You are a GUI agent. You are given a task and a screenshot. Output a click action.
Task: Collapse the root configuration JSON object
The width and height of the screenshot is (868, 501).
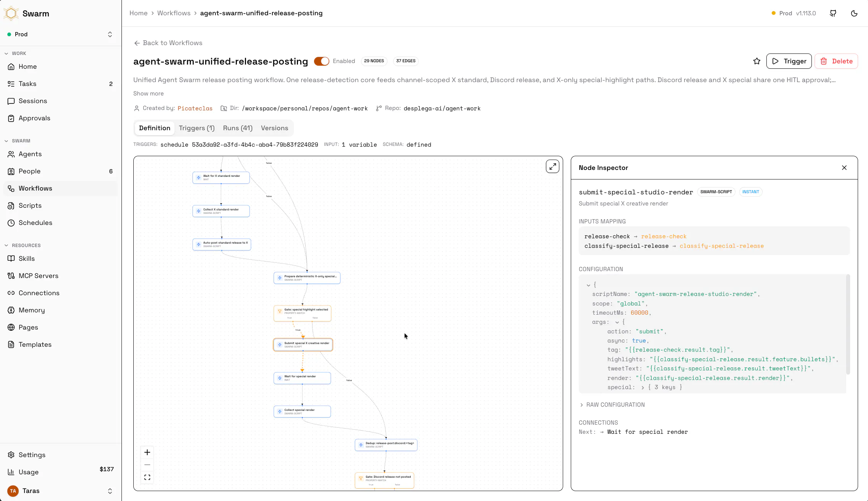[588, 285]
